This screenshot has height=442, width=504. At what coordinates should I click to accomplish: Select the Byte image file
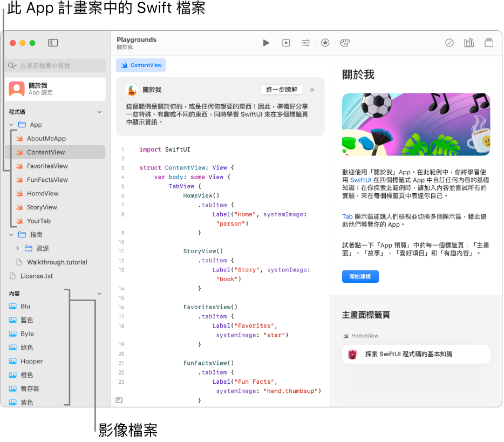pyautogui.click(x=55, y=334)
